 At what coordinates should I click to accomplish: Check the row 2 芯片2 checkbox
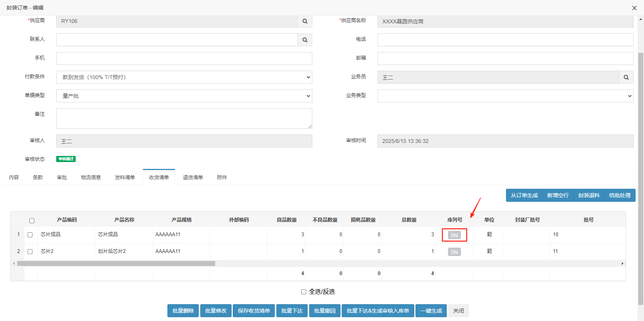tap(30, 251)
